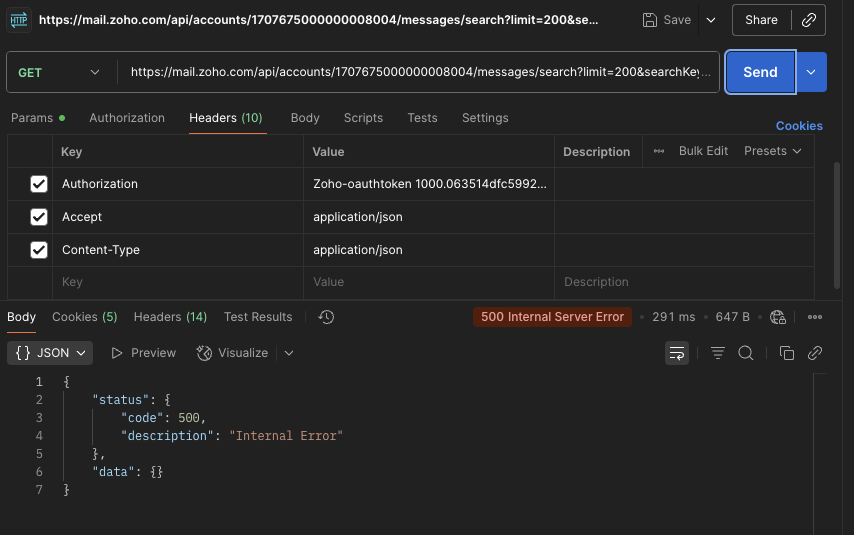Open the Presets dropdown
854x535 pixels.
773,151
